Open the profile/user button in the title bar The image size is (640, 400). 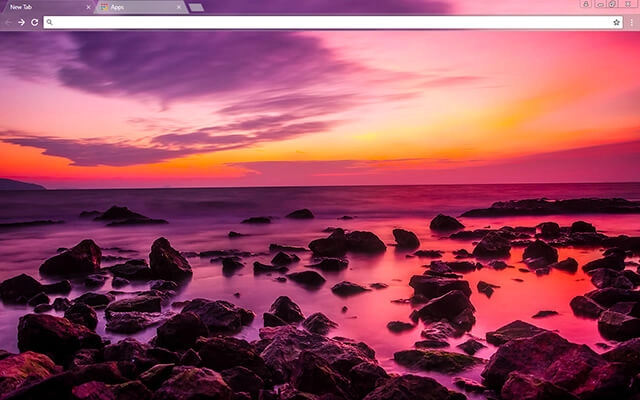(x=586, y=4)
